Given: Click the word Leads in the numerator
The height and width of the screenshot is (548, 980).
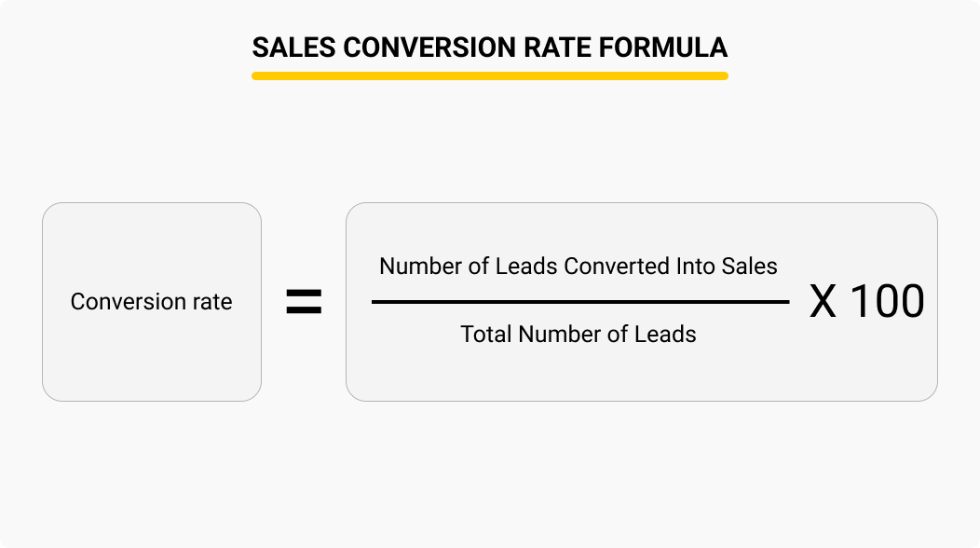Looking at the screenshot, I should [525, 267].
